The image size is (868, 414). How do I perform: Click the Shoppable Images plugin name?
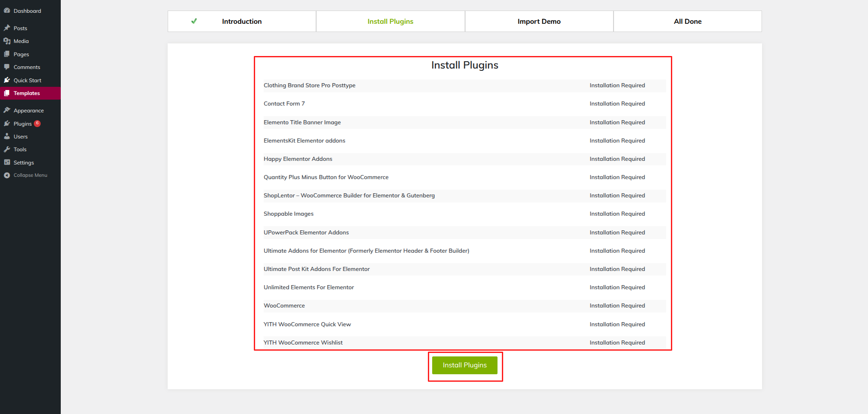[x=289, y=214]
